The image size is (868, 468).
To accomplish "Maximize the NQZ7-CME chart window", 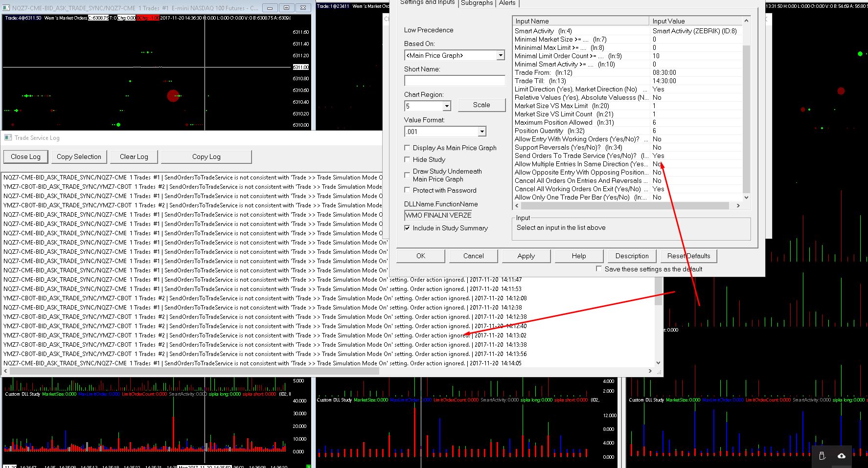I will point(286,8).
